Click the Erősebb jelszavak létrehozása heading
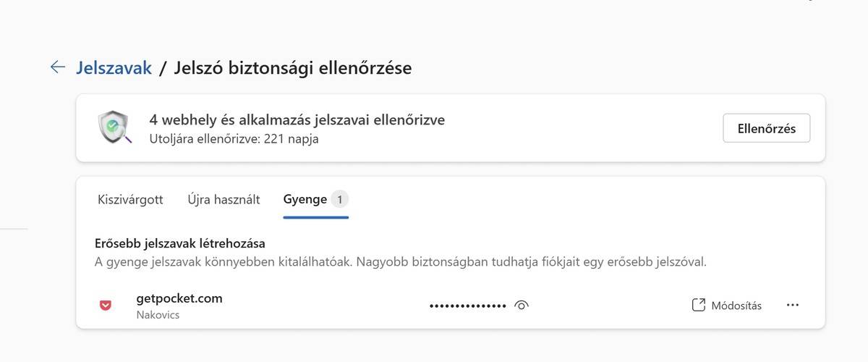 click(x=180, y=243)
